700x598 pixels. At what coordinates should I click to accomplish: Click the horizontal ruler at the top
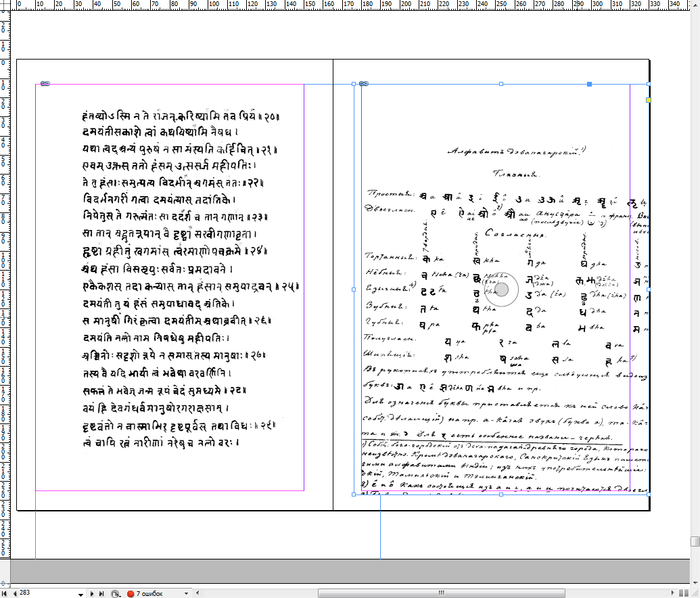350,5
